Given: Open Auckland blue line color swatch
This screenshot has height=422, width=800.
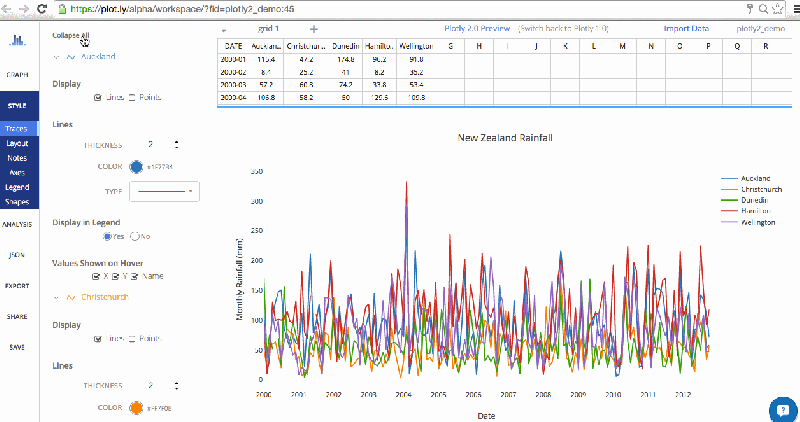Looking at the screenshot, I should (136, 166).
